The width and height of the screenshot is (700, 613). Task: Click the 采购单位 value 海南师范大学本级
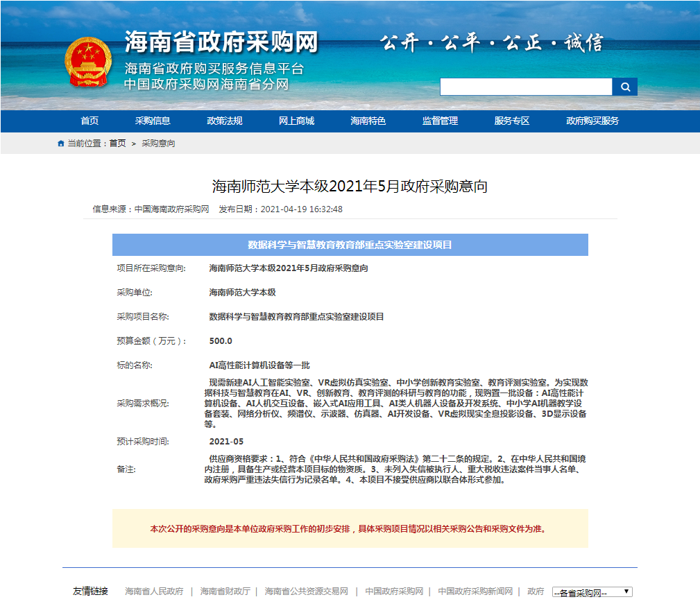(242, 292)
